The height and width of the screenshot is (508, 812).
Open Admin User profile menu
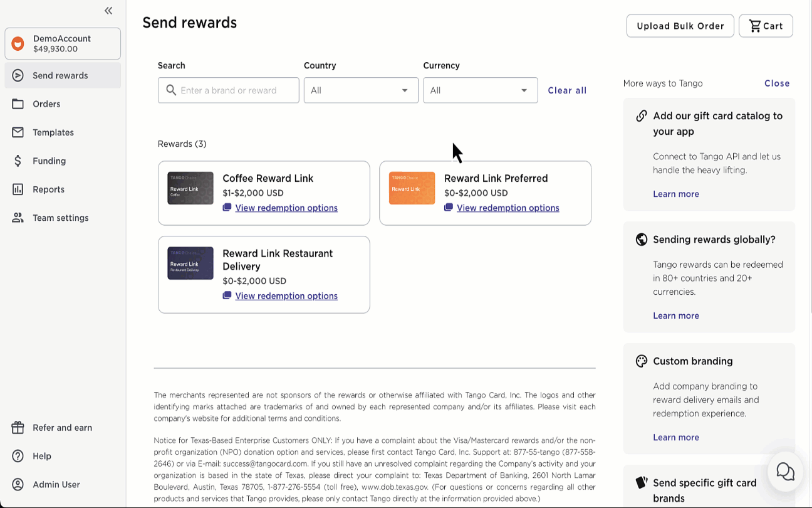(x=63, y=485)
